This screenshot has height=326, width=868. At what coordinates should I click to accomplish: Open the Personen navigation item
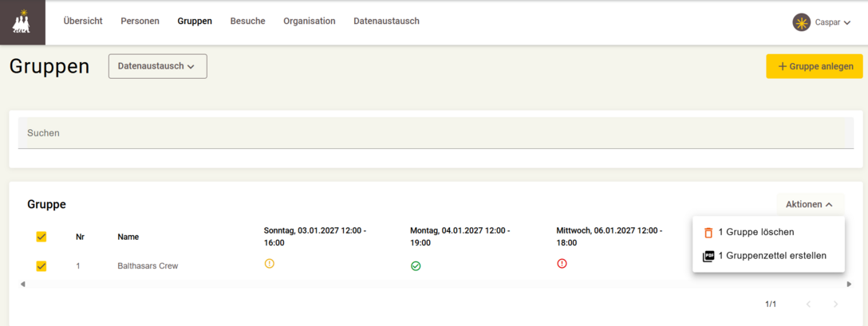pos(140,21)
